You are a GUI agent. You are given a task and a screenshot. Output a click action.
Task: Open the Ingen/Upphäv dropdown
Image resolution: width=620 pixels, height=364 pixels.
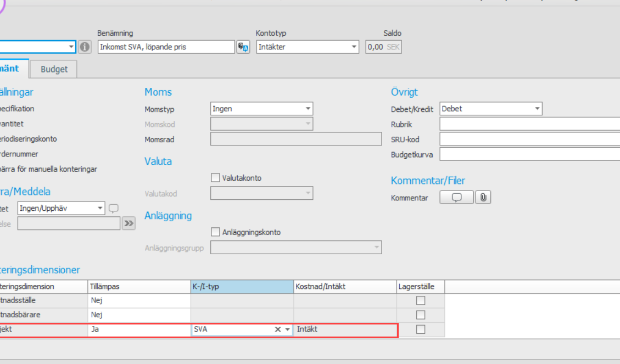pyautogui.click(x=61, y=208)
